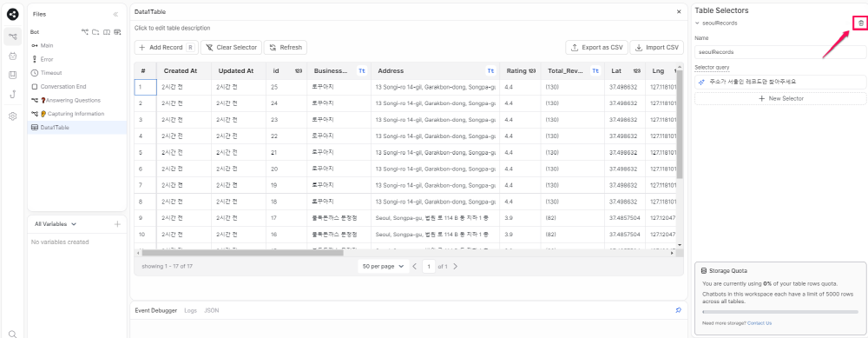The width and height of the screenshot is (868, 338).
Task: Collapse the seoulRecords selector chevron
Action: tap(698, 23)
